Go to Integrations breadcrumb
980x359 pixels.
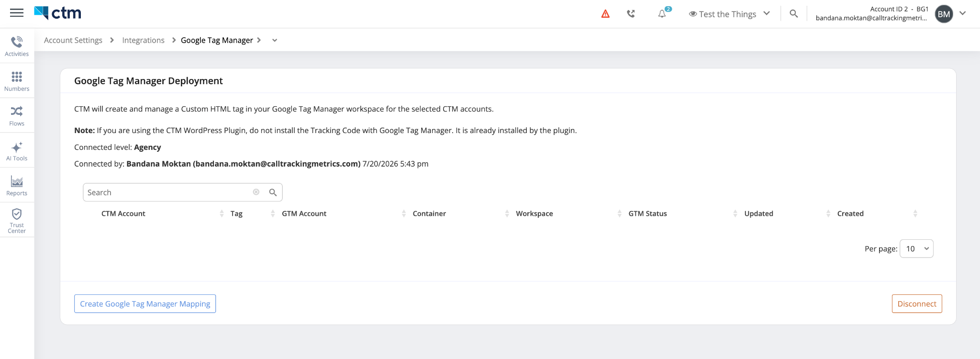(x=143, y=40)
